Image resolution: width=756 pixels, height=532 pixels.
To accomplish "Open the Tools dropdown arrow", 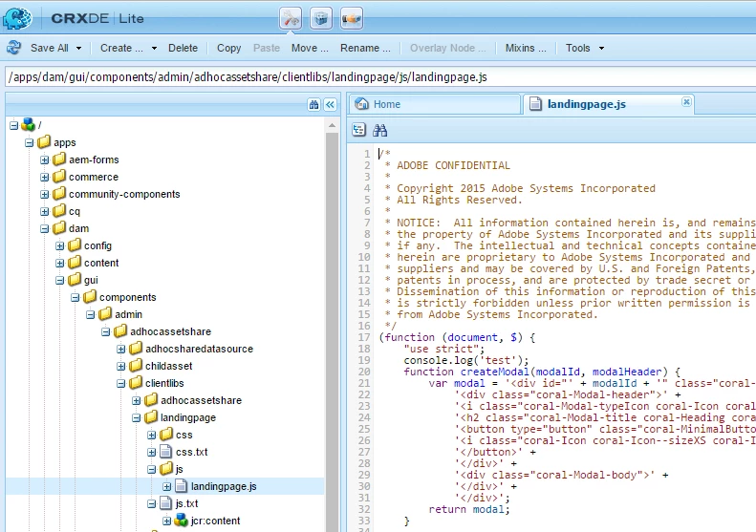I will click(x=601, y=48).
